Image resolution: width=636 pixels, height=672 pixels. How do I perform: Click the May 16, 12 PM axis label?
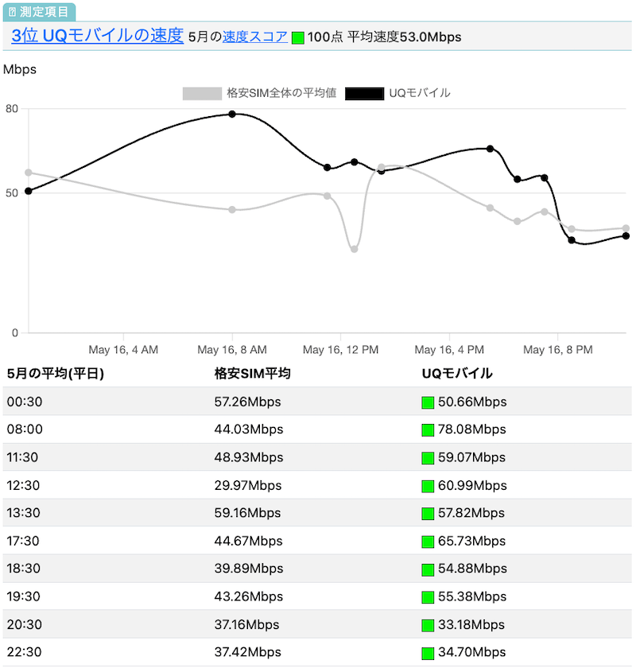(x=341, y=350)
